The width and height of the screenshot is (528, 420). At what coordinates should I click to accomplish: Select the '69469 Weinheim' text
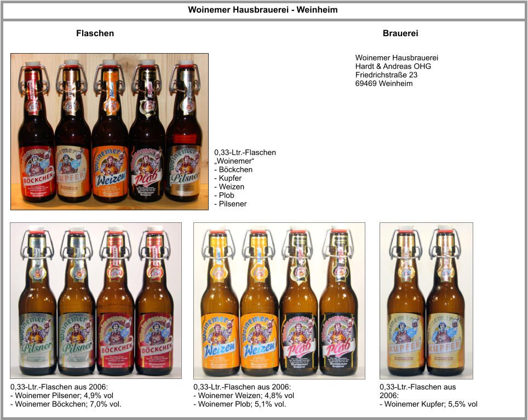click(x=384, y=83)
